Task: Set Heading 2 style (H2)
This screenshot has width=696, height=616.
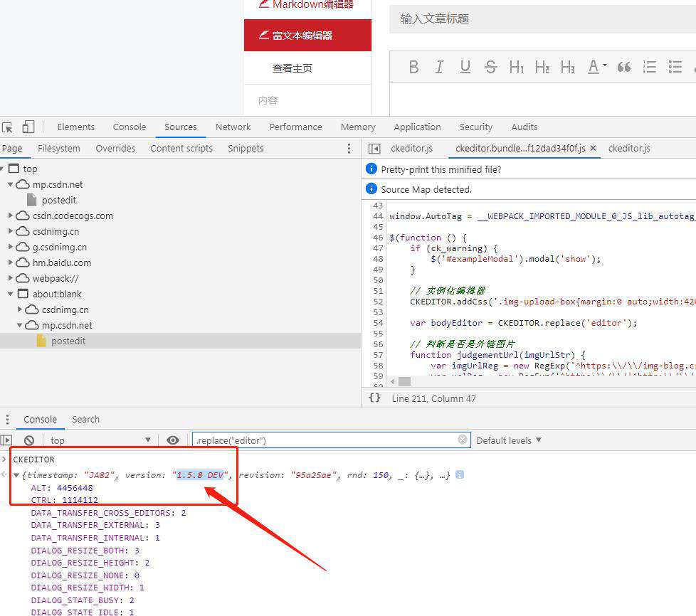Action: point(542,67)
